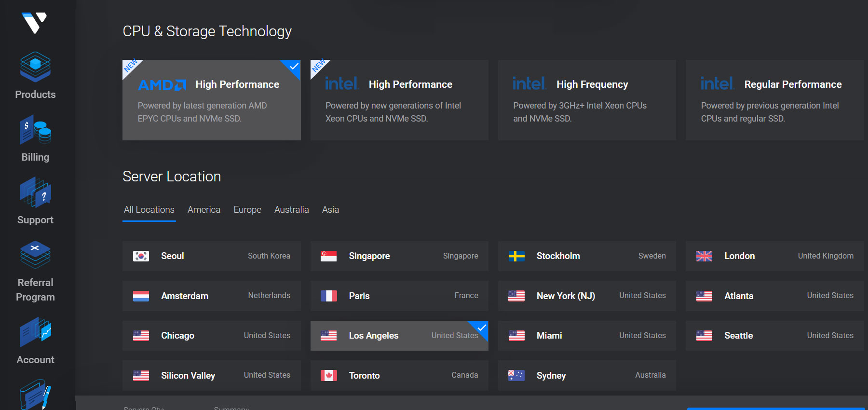Click the "Server Location" heading

172,177
